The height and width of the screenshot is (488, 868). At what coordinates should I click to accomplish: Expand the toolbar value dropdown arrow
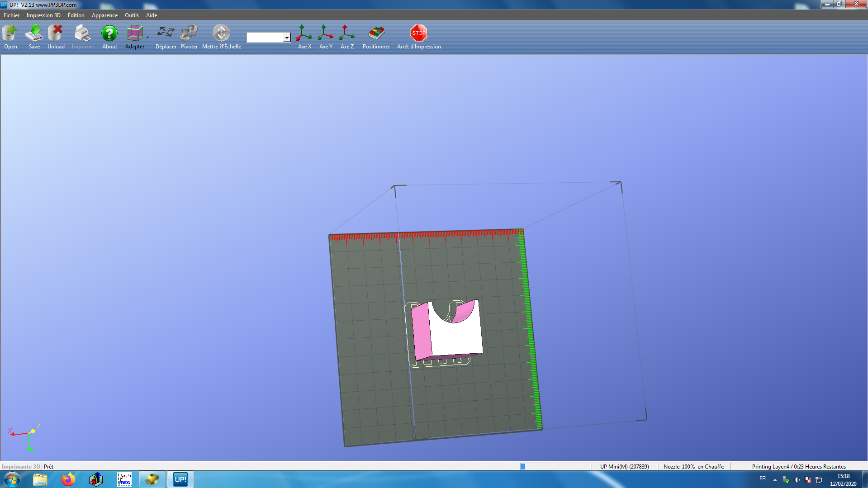tap(287, 38)
